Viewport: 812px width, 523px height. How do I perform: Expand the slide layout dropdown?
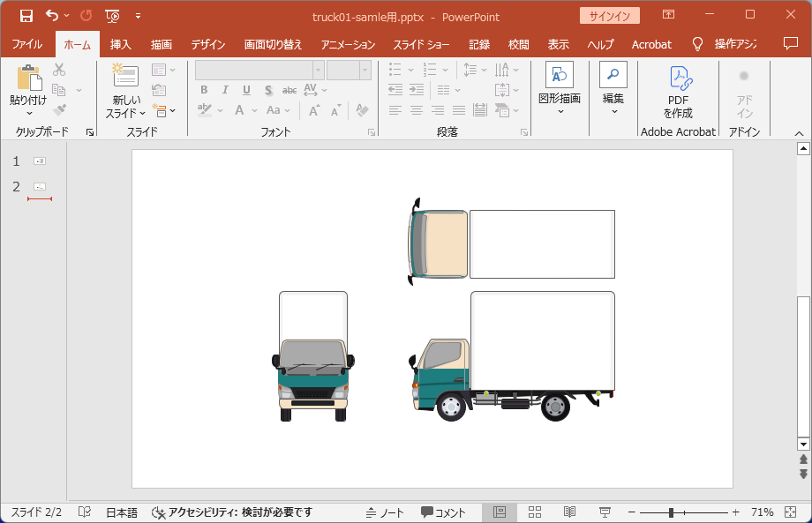tap(160, 70)
